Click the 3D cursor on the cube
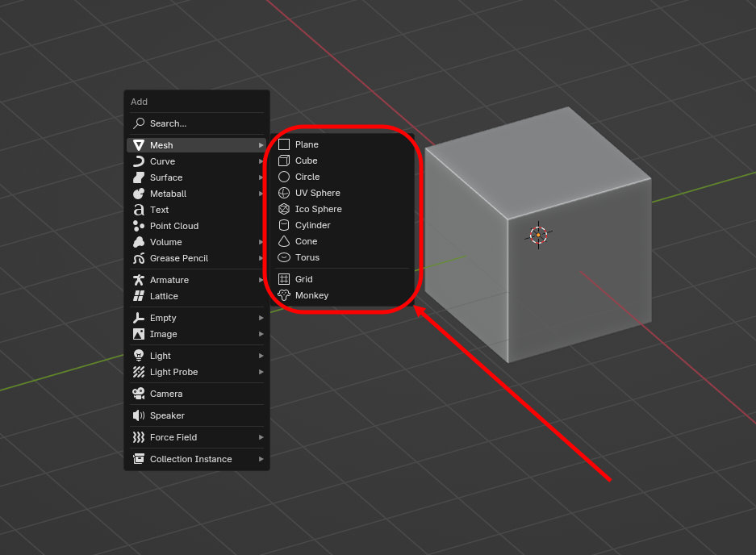 coord(538,236)
